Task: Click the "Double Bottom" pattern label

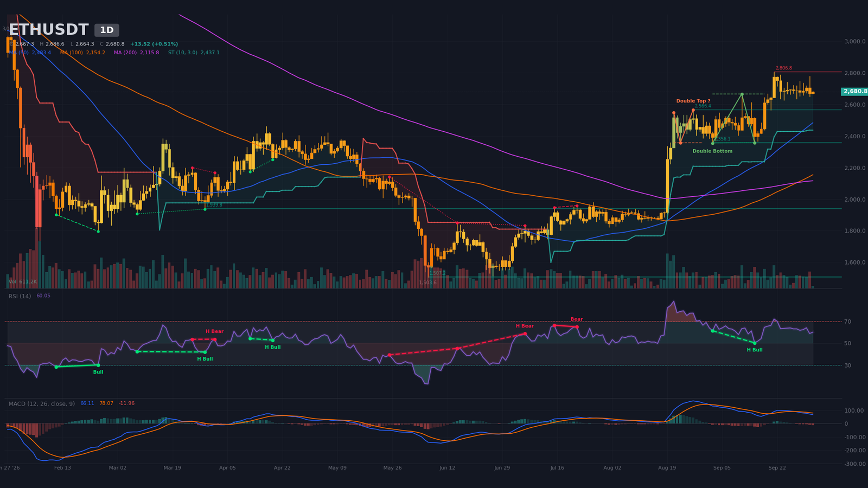Action: click(712, 151)
